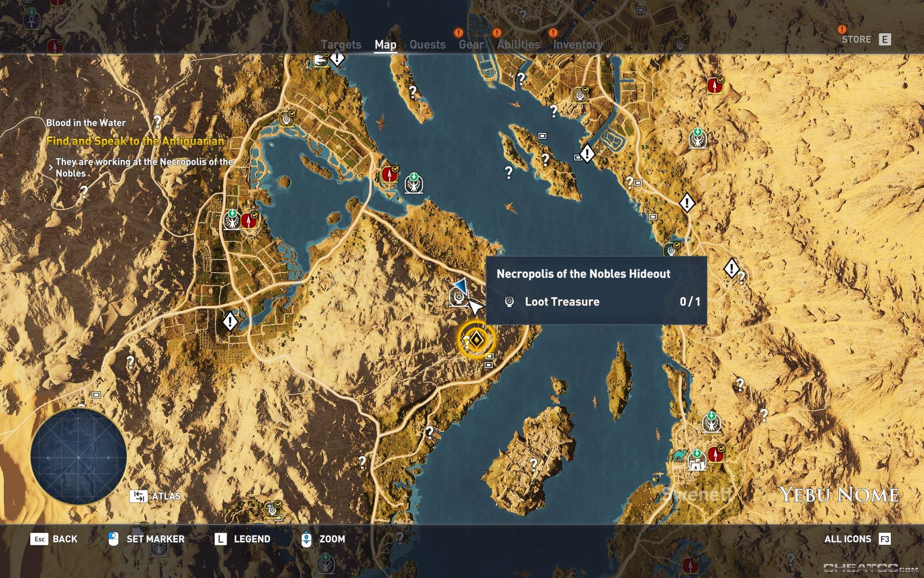
Task: Click the Blood in the Water quest title
Action: coord(86,123)
